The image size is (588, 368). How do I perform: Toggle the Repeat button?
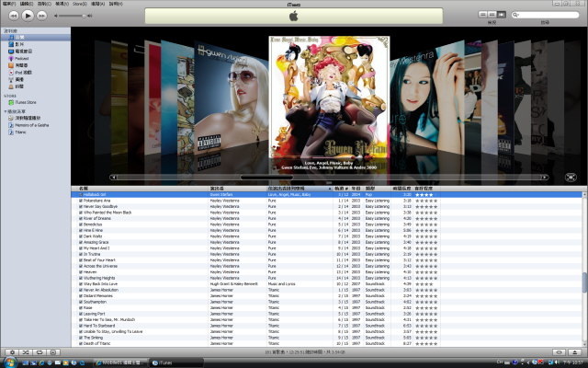click(x=39, y=352)
